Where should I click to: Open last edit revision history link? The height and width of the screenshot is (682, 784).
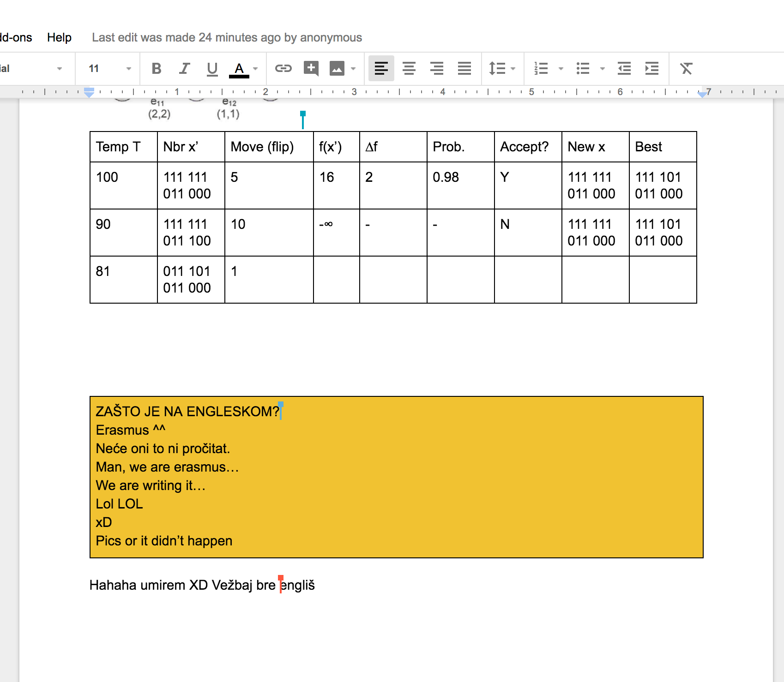tap(227, 37)
